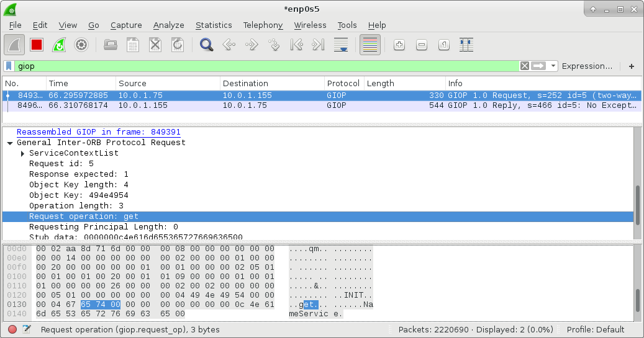This screenshot has width=644, height=338.
Task: Sort by Source column header
Action: (168, 83)
